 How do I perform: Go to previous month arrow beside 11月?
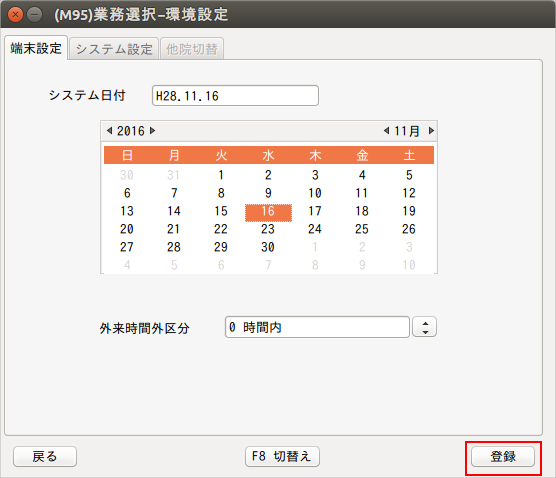point(387,131)
